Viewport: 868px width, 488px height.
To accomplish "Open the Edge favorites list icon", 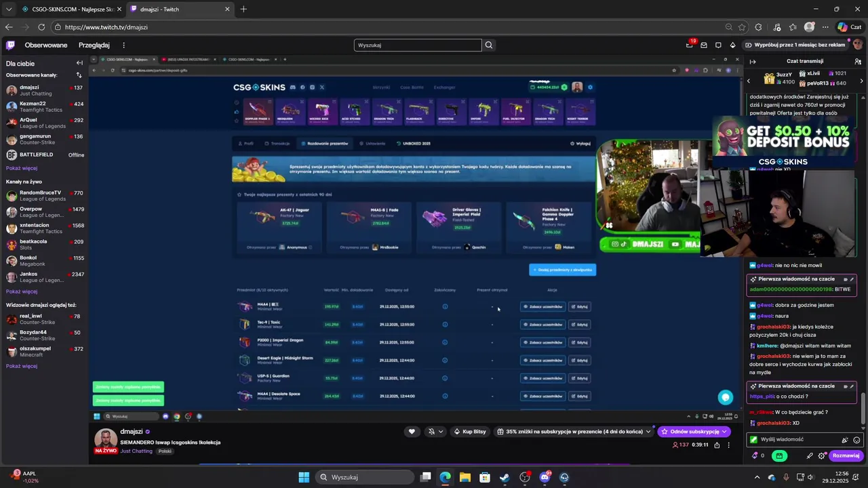I will (793, 27).
